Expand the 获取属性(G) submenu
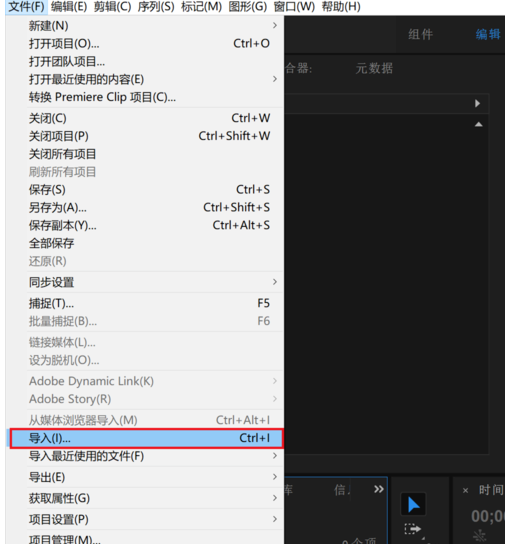Viewport: 505px width, 544px height. [x=145, y=499]
